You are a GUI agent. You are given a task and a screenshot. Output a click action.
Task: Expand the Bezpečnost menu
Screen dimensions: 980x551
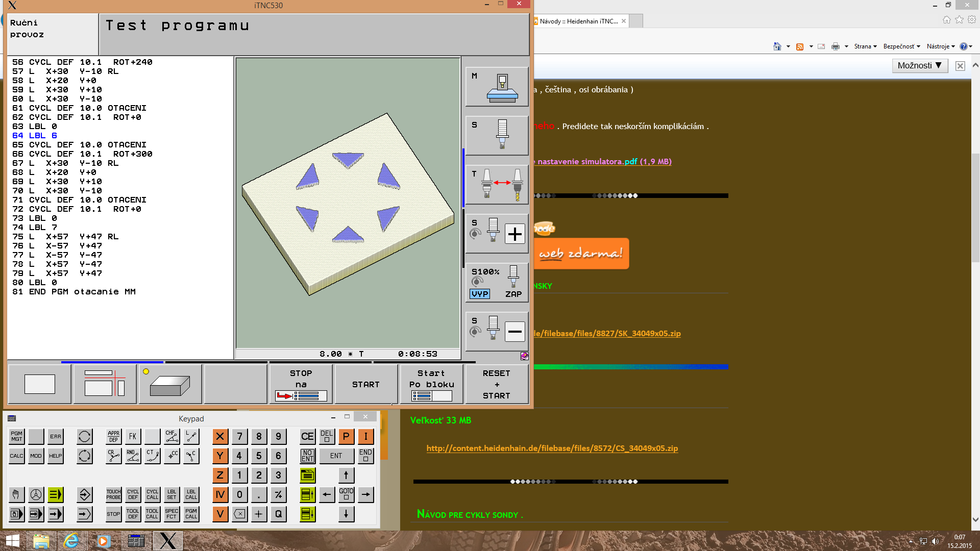[x=901, y=46]
